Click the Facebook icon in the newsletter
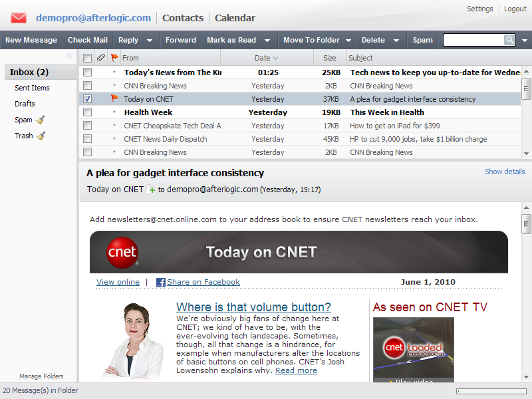532x399 pixels. [160, 282]
